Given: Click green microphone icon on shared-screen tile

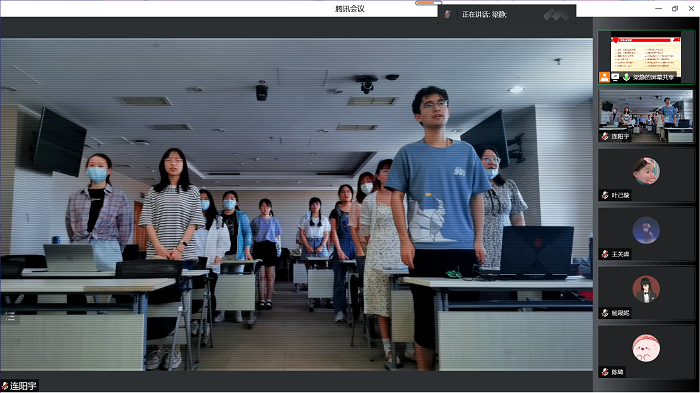Looking at the screenshot, I should pyautogui.click(x=626, y=77).
